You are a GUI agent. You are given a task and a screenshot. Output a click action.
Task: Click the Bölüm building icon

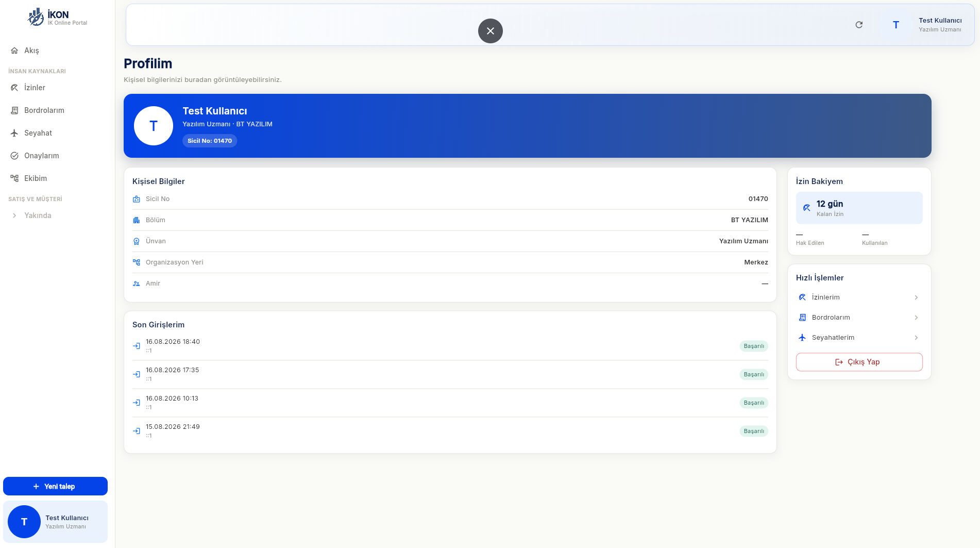137,220
